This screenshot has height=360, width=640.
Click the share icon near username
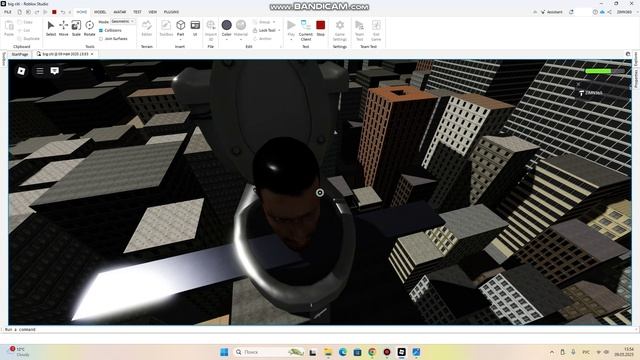609,12
